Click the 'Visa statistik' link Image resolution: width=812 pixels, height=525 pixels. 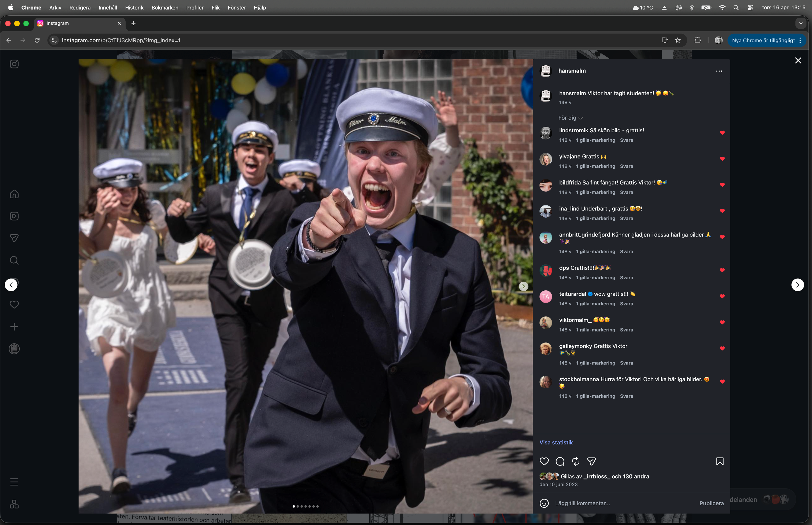pyautogui.click(x=556, y=442)
